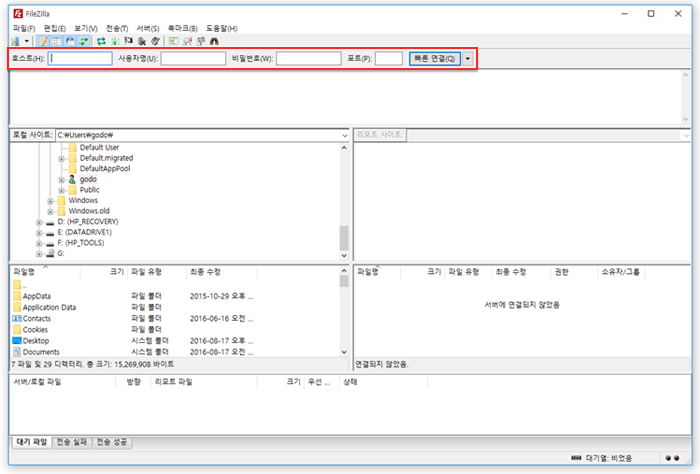Click the Contacts folder icon in file list

click(x=17, y=318)
